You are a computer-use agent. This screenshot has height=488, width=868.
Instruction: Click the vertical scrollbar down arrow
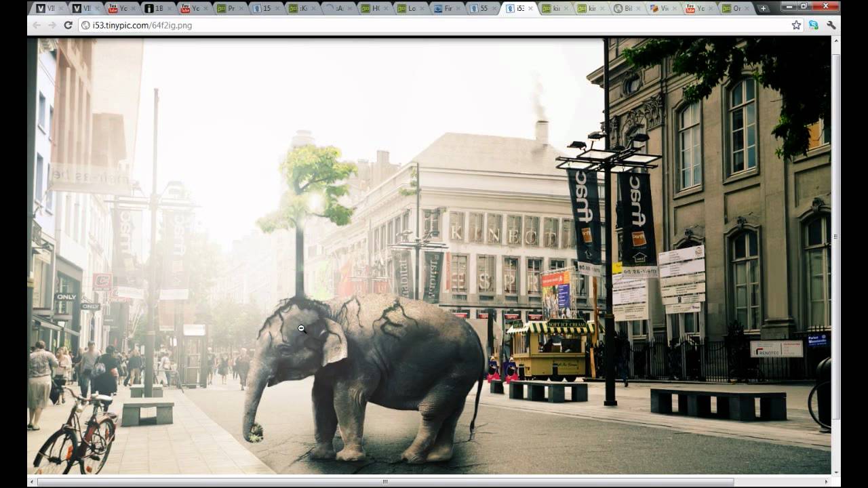click(835, 471)
